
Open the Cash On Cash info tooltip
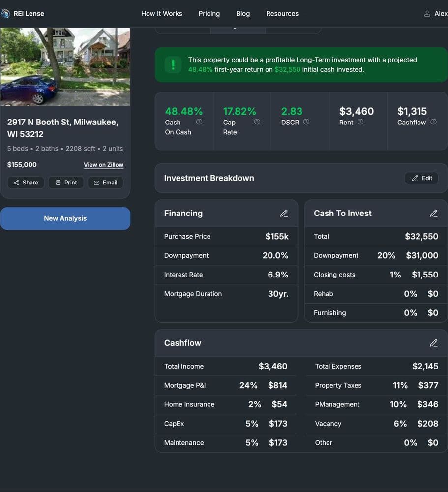click(199, 121)
